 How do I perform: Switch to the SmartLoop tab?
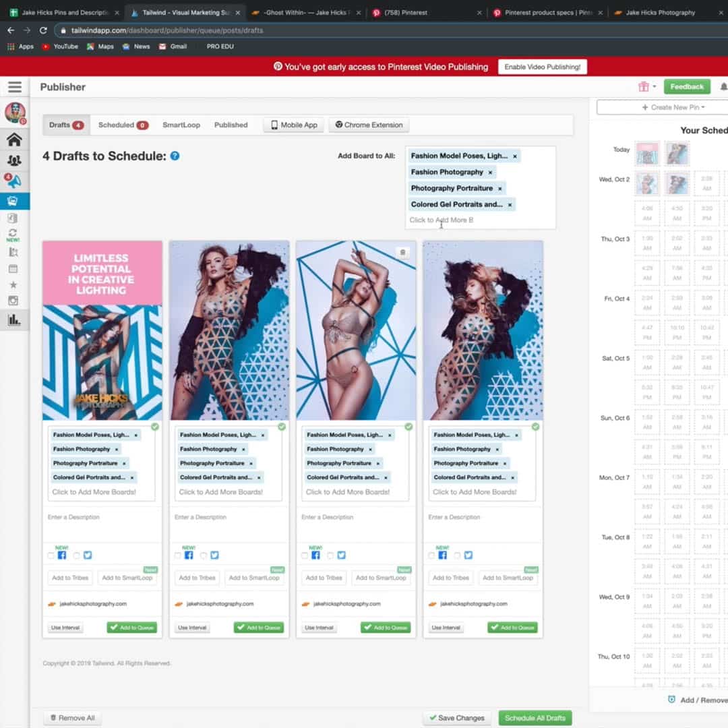tap(181, 125)
